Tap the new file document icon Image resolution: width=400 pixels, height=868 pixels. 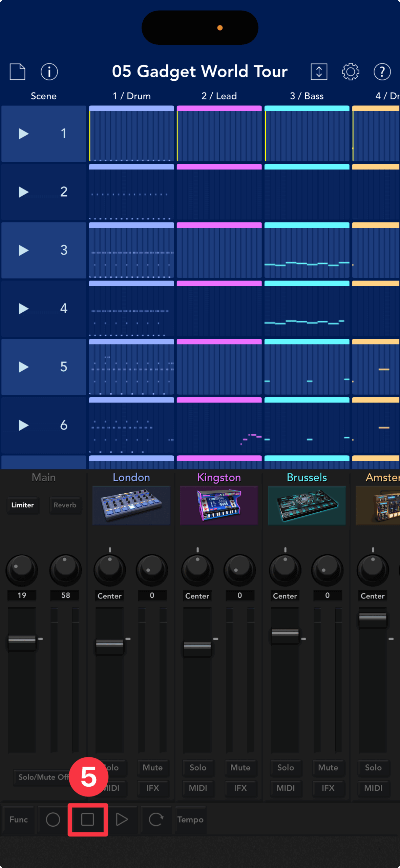[17, 72]
